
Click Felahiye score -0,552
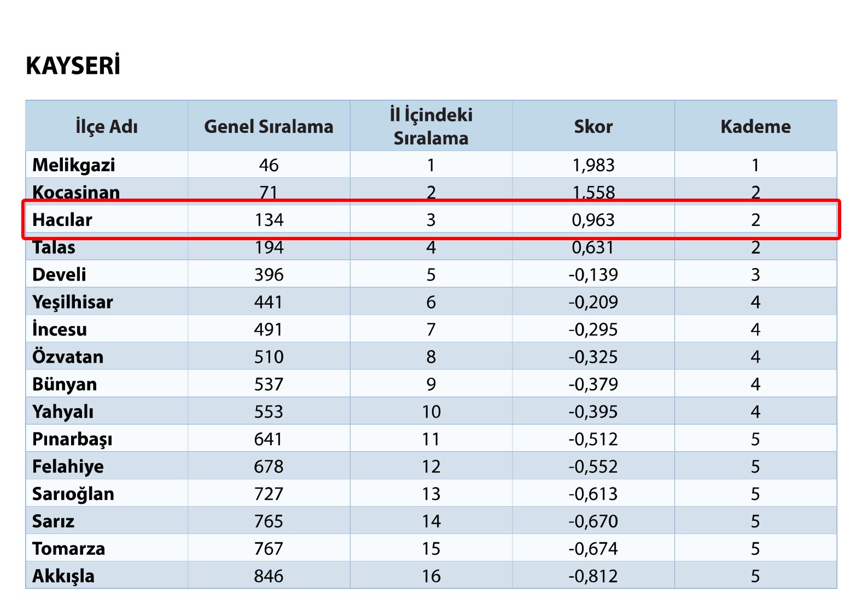593,466
